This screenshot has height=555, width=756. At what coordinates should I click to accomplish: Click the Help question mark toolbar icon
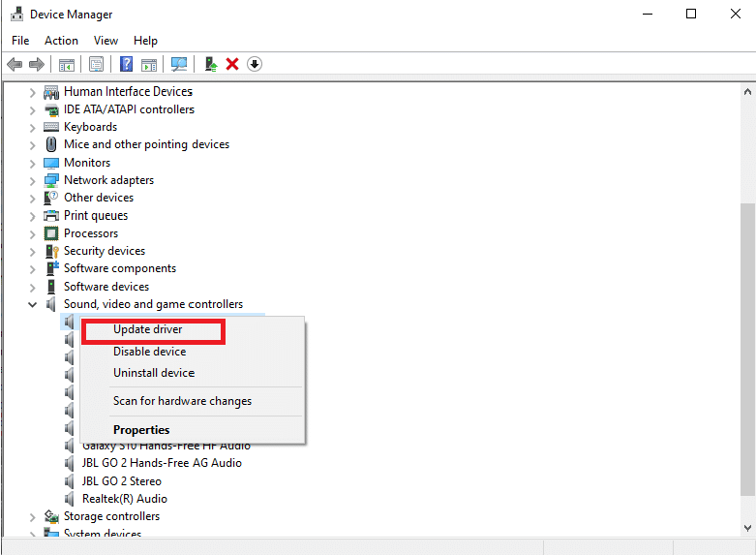[x=126, y=64]
